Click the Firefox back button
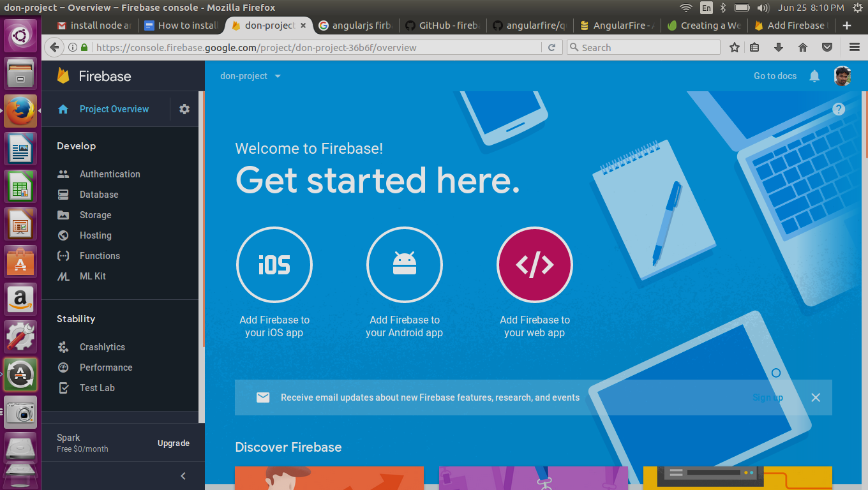Viewport: 868px width, 490px height. pyautogui.click(x=54, y=47)
